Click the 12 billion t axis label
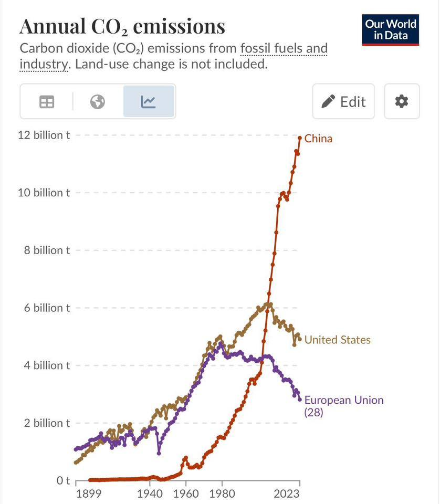 [44, 135]
